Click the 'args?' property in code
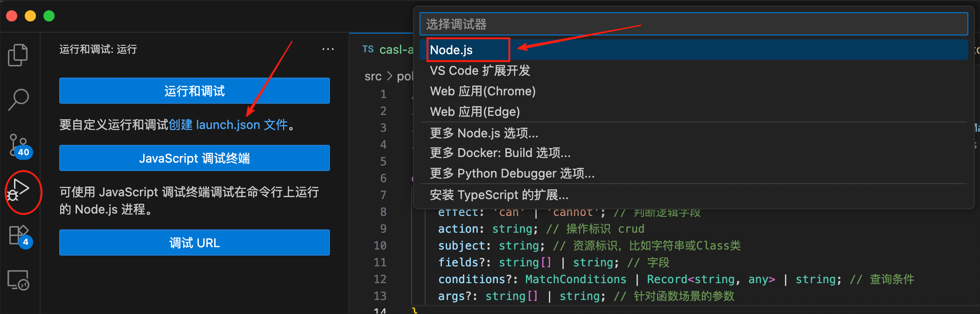 [455, 296]
